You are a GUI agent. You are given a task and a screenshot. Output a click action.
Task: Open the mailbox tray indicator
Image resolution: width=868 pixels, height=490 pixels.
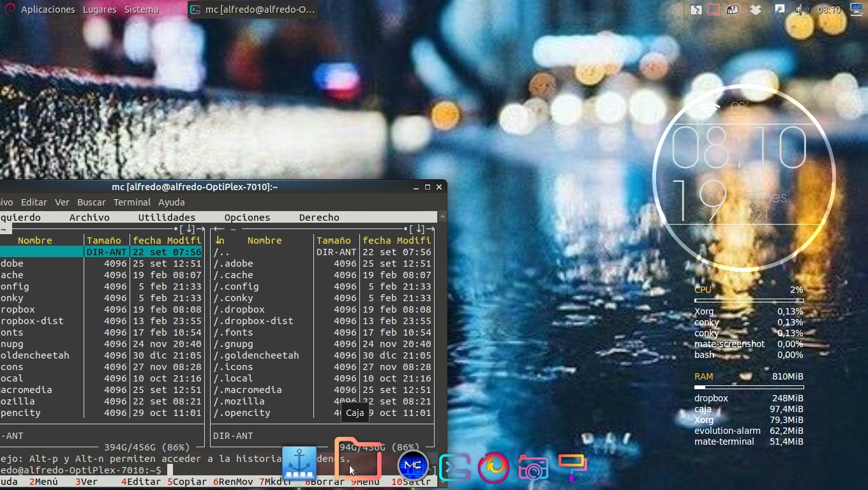tap(734, 10)
